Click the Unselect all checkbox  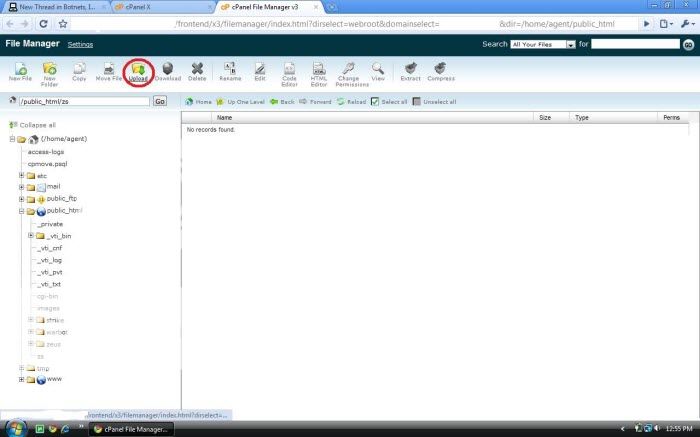[x=418, y=101]
